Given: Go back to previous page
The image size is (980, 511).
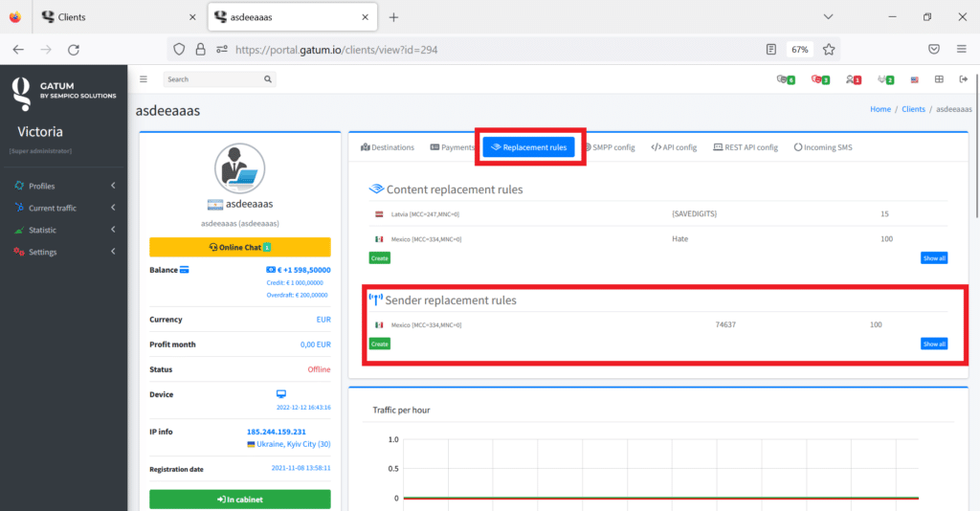Looking at the screenshot, I should coord(18,50).
